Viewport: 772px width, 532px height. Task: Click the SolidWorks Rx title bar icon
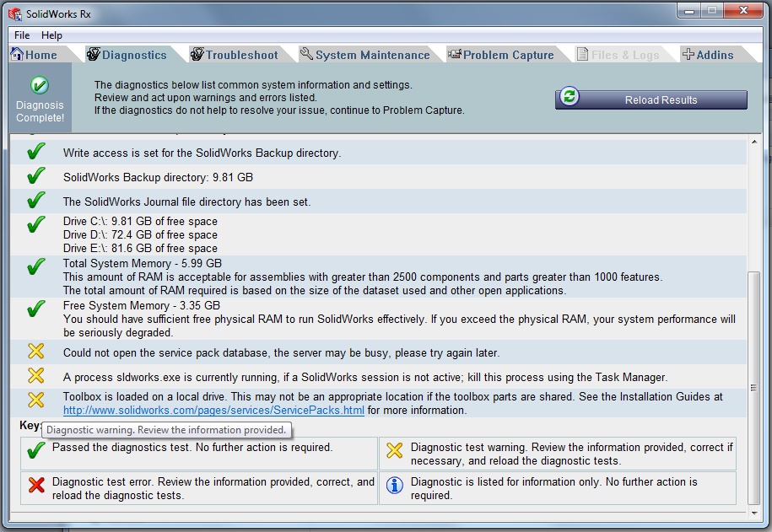click(15, 13)
